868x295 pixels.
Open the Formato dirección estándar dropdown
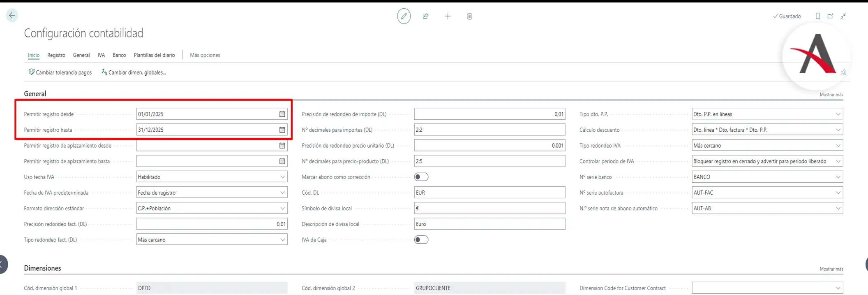(282, 209)
